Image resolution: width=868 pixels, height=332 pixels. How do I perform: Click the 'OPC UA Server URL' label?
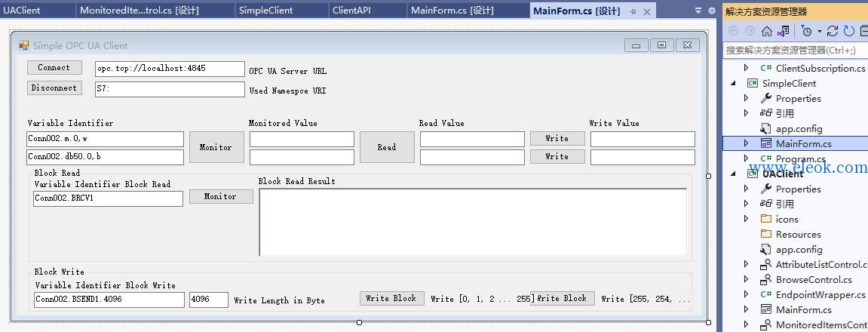288,71
